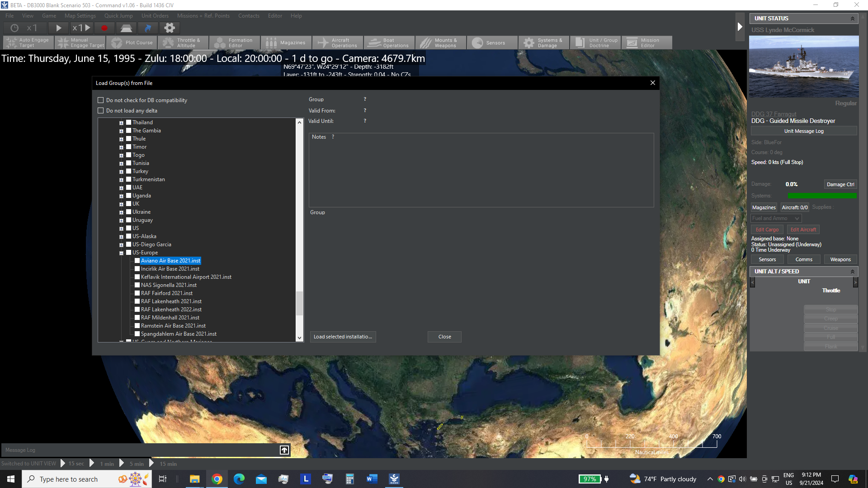
Task: Open Manual Engage Target
Action: [x=80, y=42]
